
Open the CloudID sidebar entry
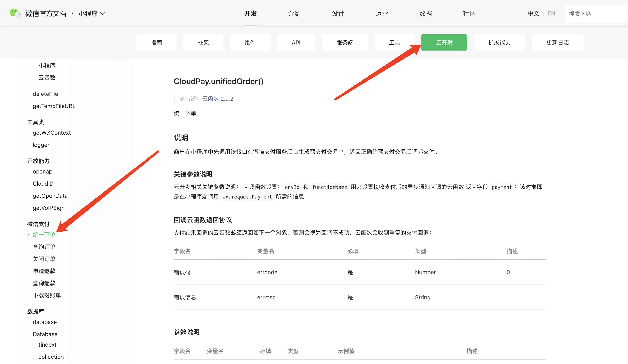(x=43, y=184)
